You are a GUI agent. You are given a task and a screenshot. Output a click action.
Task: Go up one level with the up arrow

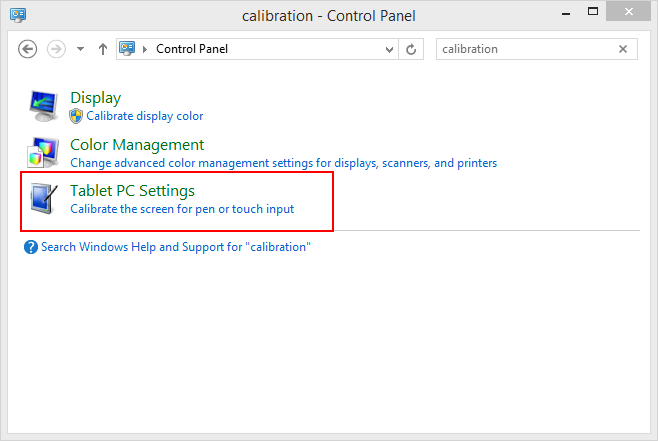(x=103, y=49)
